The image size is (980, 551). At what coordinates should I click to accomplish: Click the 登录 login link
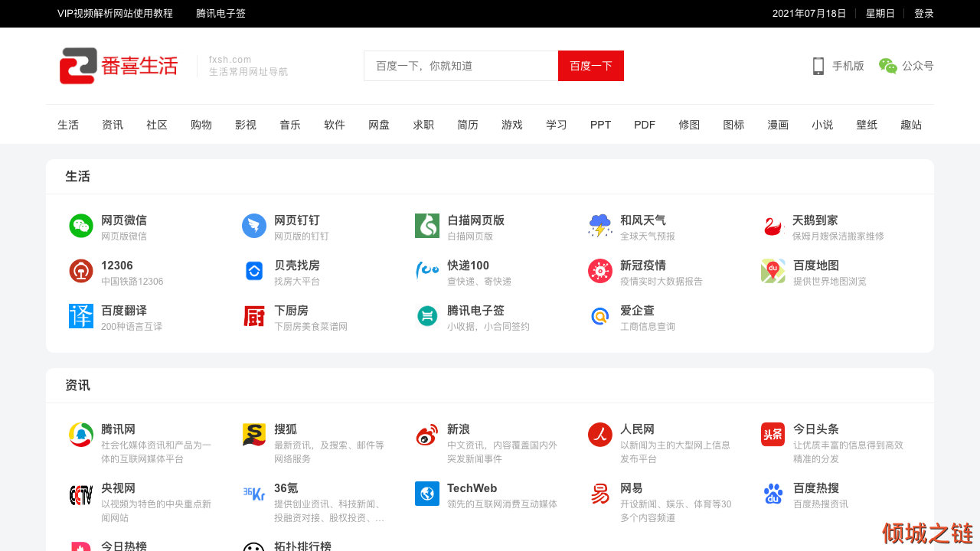[x=924, y=14]
